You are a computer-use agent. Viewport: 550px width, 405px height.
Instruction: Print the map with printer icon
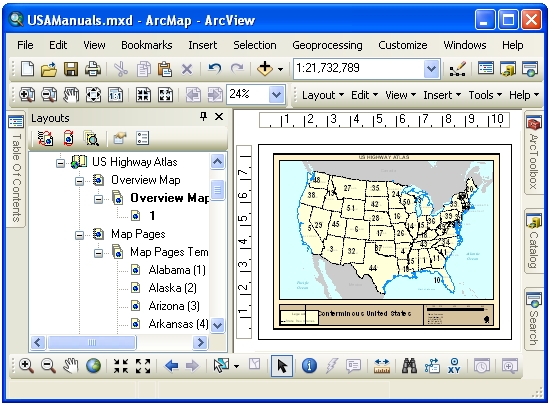93,69
